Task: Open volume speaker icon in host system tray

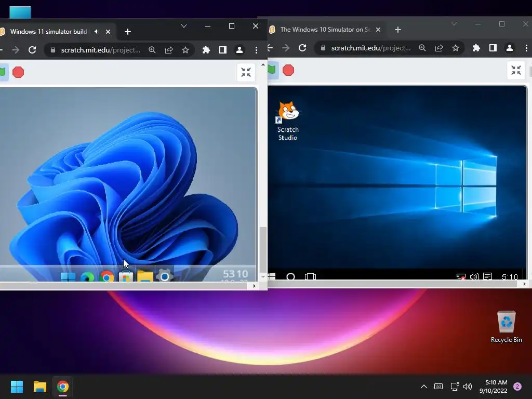Action: pos(468,387)
